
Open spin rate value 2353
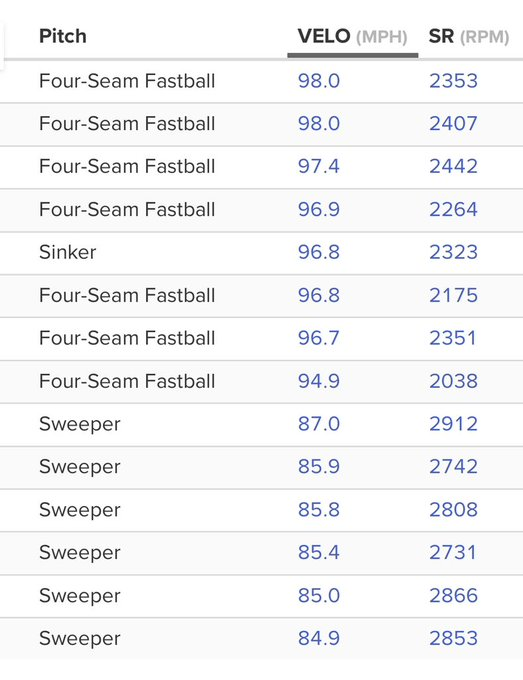pos(453,81)
